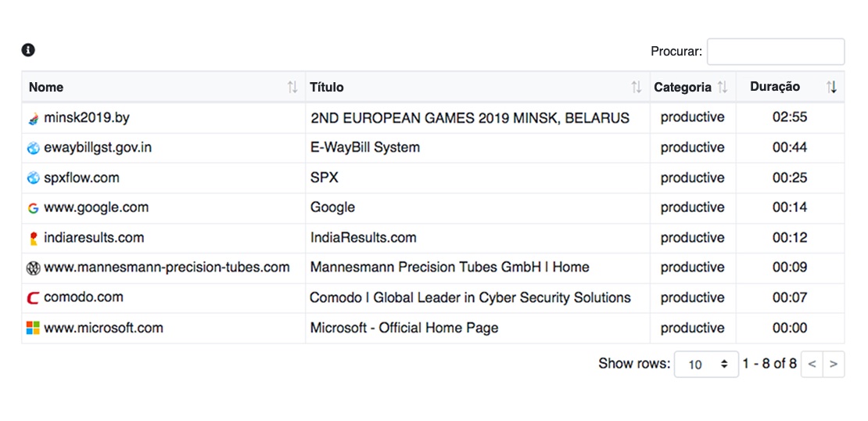Image resolution: width=868 pixels, height=421 pixels.
Task: Click the red Comodo favicon
Action: pyautogui.click(x=33, y=298)
